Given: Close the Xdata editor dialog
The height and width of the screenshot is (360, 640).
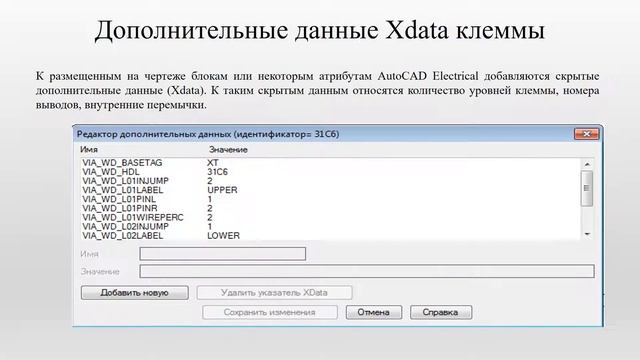Looking at the screenshot, I should [587, 134].
